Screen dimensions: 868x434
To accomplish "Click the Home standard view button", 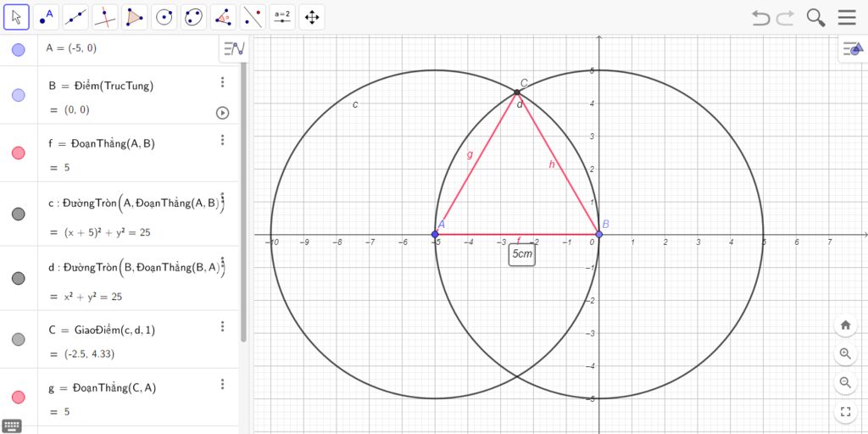I will tap(845, 325).
